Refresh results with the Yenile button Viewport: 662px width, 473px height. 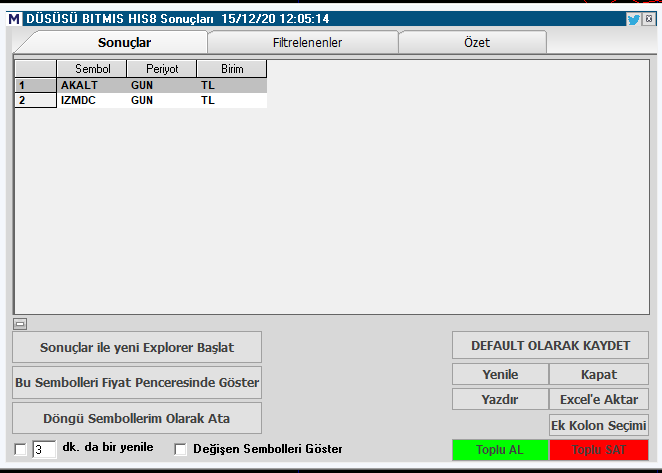(500, 375)
